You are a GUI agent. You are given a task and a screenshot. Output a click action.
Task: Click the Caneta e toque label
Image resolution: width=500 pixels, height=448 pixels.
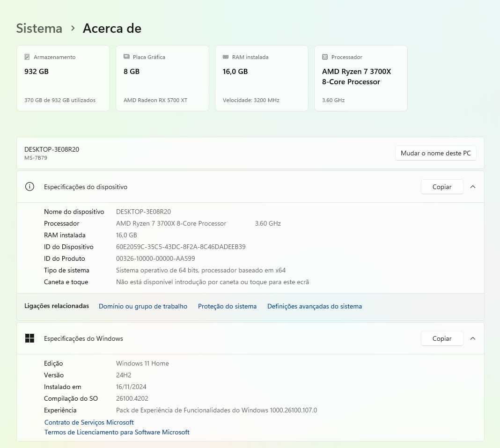66,282
